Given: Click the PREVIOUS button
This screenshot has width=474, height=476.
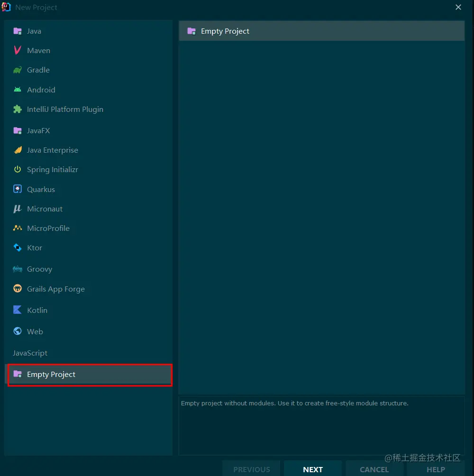Looking at the screenshot, I should click(252, 469).
